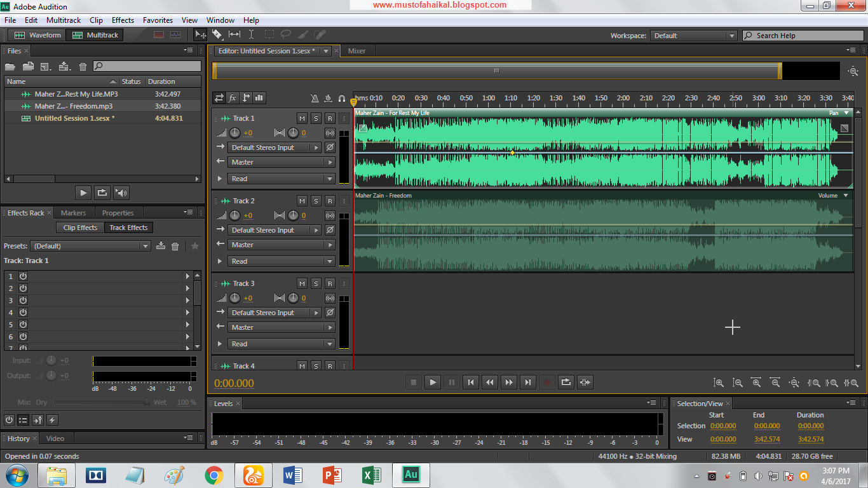Solo Track 2

point(316,201)
